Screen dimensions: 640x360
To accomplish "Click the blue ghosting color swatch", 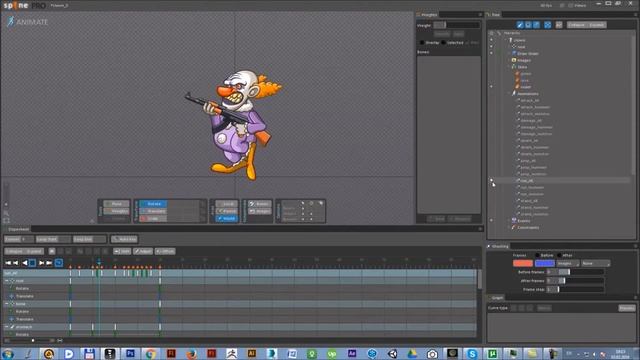I will (x=545, y=263).
